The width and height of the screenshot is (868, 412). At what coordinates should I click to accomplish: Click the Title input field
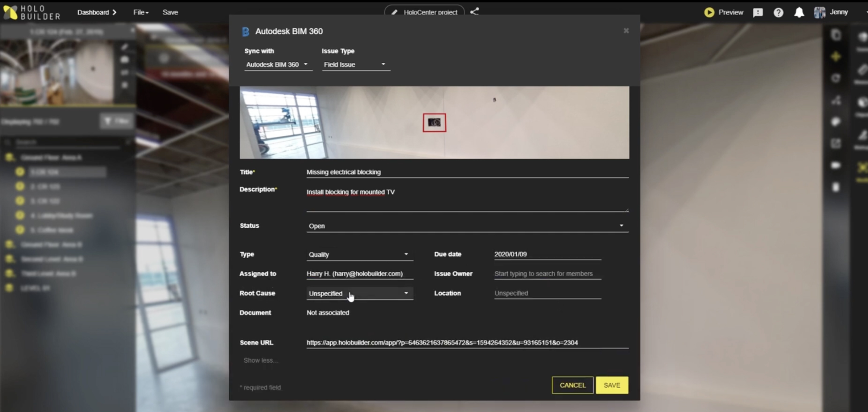[467, 172]
